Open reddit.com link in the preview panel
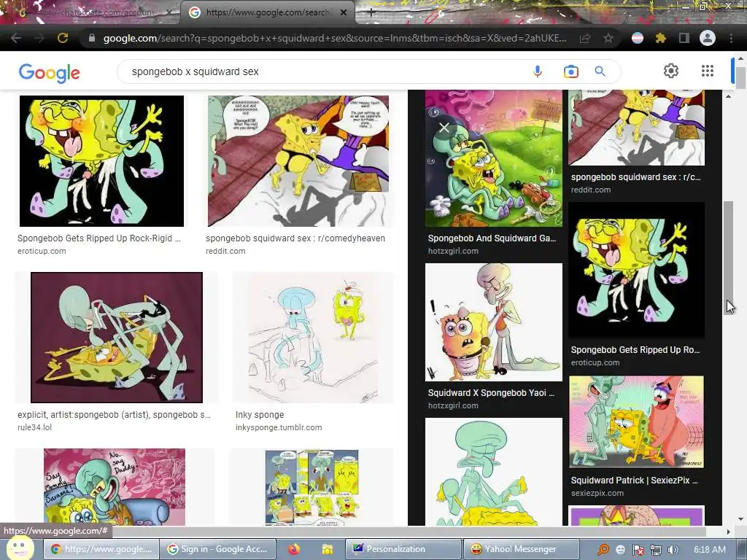The image size is (747, 560). (x=591, y=190)
